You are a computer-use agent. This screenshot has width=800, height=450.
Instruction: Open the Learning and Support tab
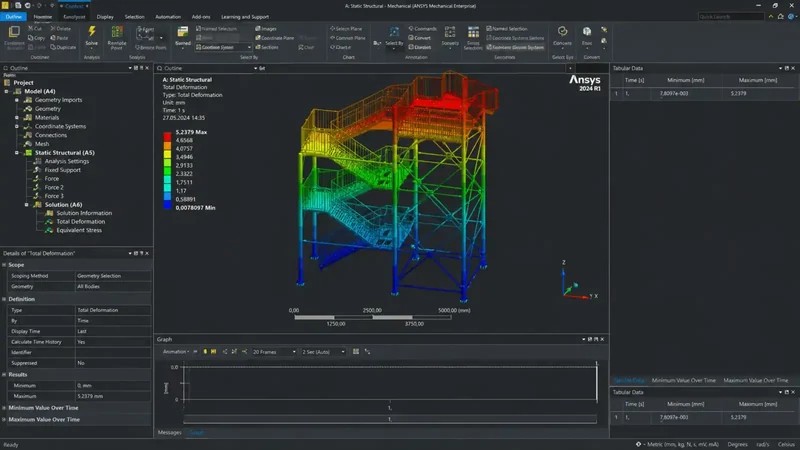pyautogui.click(x=245, y=17)
